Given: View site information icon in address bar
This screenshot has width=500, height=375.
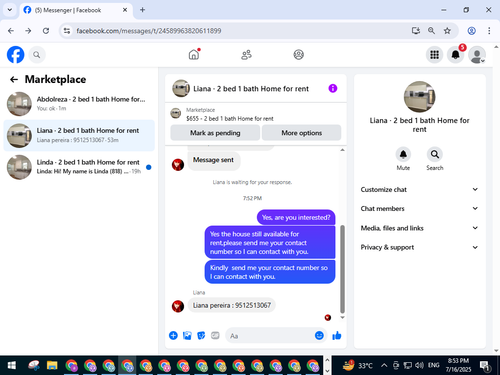Looking at the screenshot, I should pyautogui.click(x=67, y=31).
